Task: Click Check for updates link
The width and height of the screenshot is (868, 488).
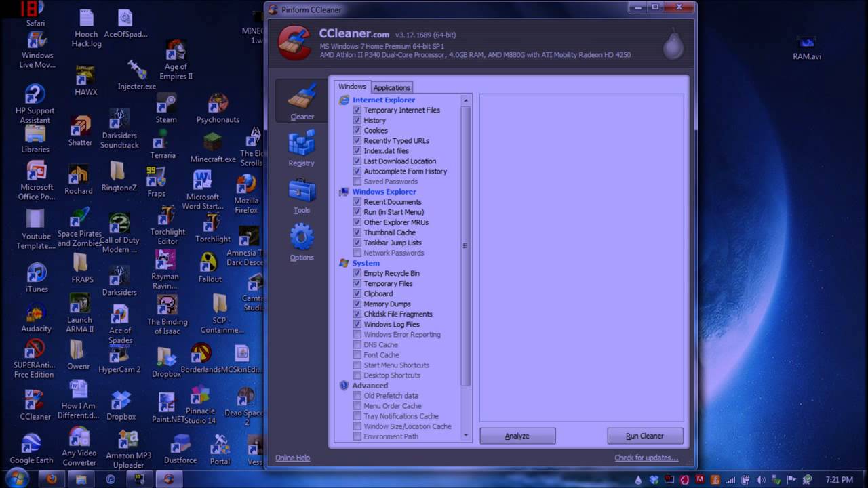Action: [646, 457]
